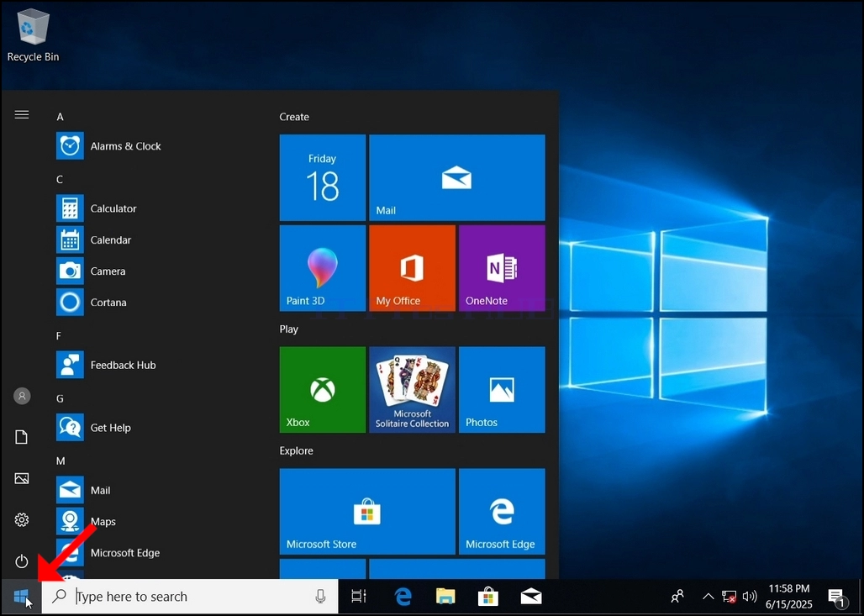Open the Action Center notifications icon
This screenshot has height=616, width=864.
tap(836, 597)
